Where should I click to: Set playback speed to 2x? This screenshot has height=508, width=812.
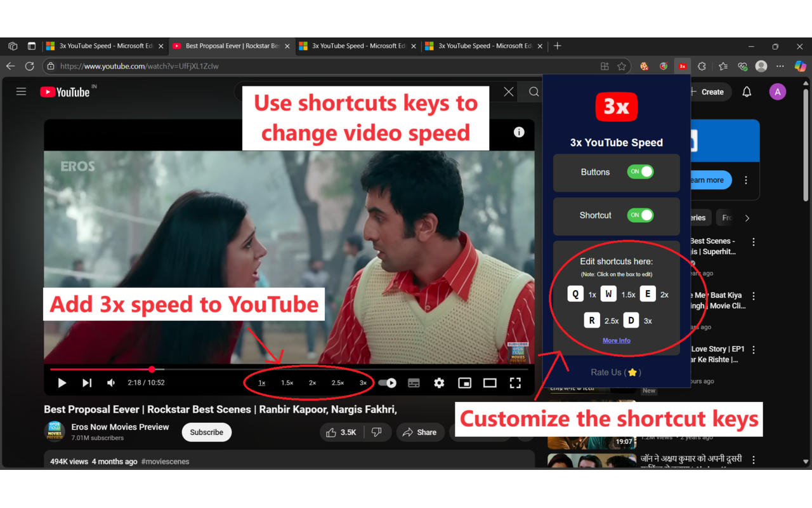(x=312, y=383)
